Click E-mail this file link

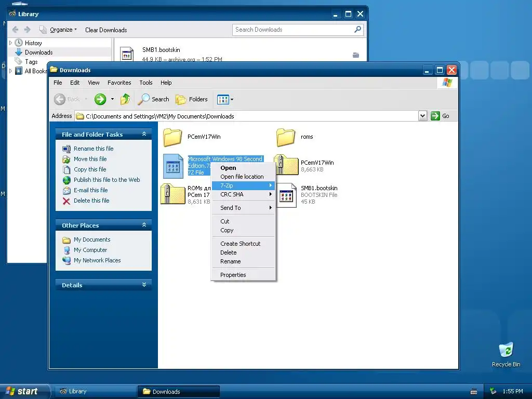coord(90,190)
